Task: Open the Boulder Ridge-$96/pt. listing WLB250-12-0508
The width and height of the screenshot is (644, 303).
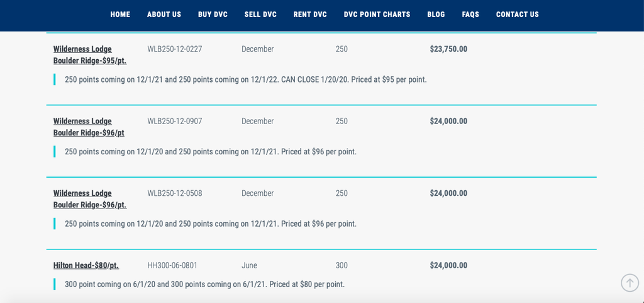Action: click(90, 199)
